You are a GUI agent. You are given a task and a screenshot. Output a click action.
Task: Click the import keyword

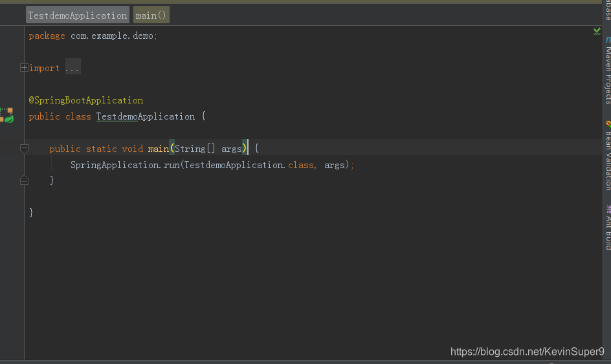(x=44, y=68)
